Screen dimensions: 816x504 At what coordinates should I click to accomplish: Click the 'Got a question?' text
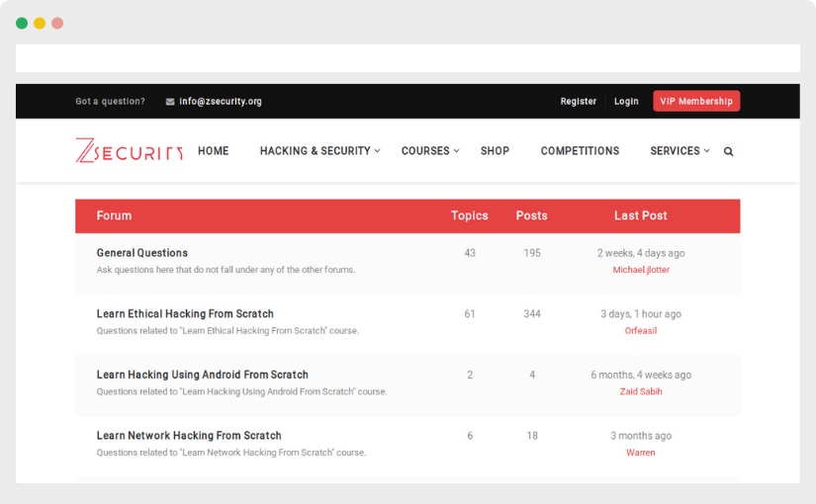coord(111,102)
